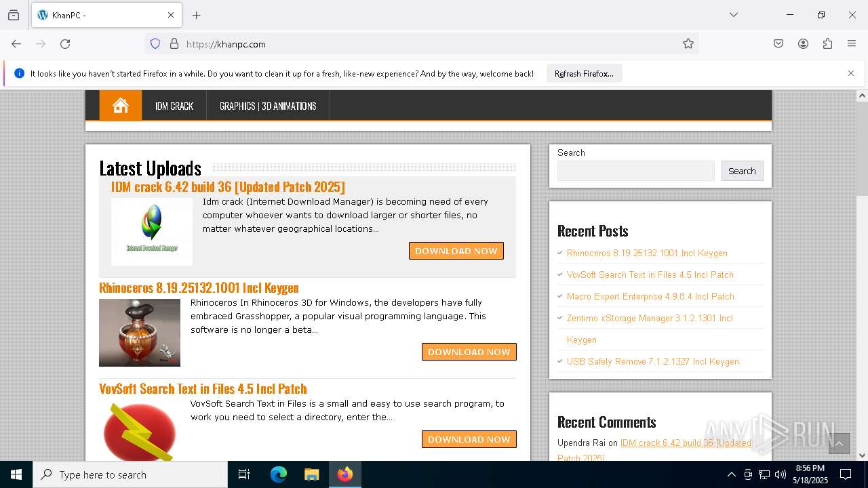The image size is (868, 488).
Task: Click DOWNLOAD NOW for IDM crack
Action: click(456, 251)
